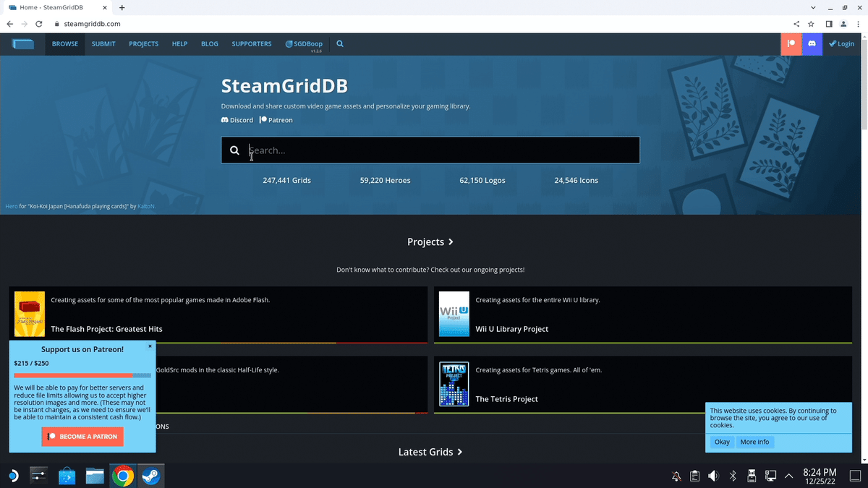Open the Discord icon button in navbar

point(812,44)
